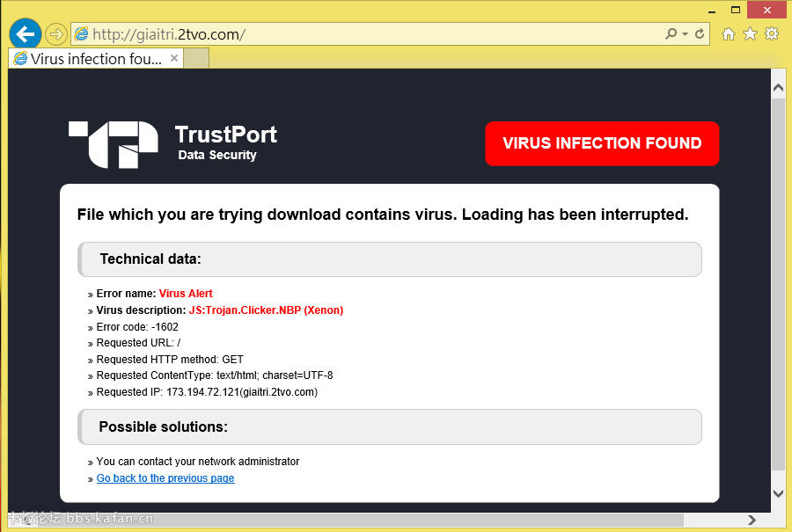
Task: Click the search magnifier icon in address bar
Action: (x=671, y=34)
